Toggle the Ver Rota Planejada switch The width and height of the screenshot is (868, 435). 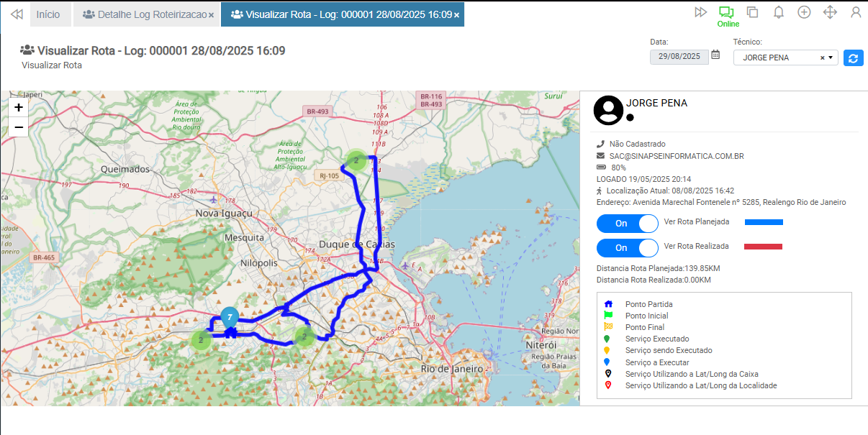pyautogui.click(x=627, y=223)
